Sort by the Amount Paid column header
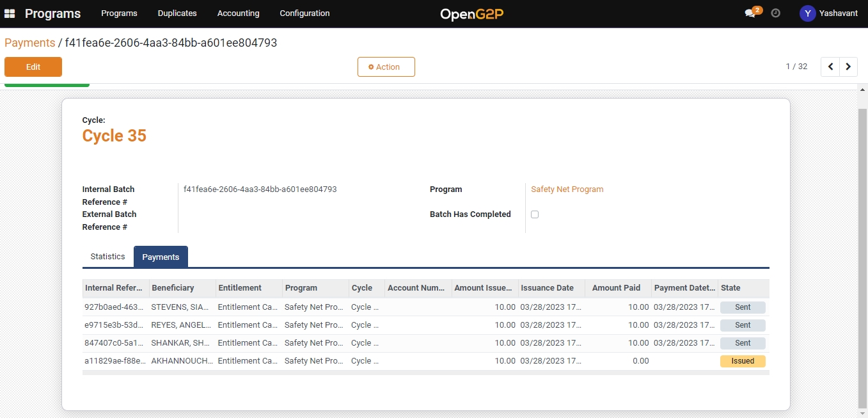 click(x=616, y=288)
